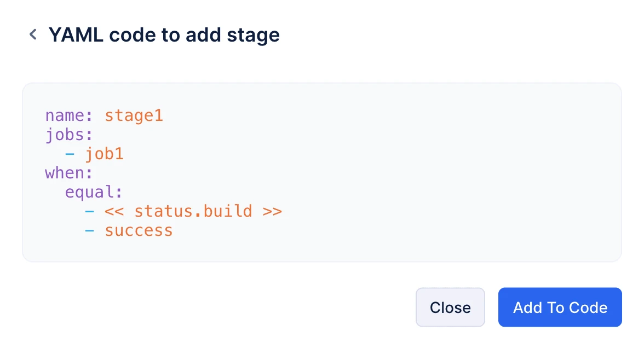
Task: Click the 'status.build' expression text
Action: tap(193, 211)
